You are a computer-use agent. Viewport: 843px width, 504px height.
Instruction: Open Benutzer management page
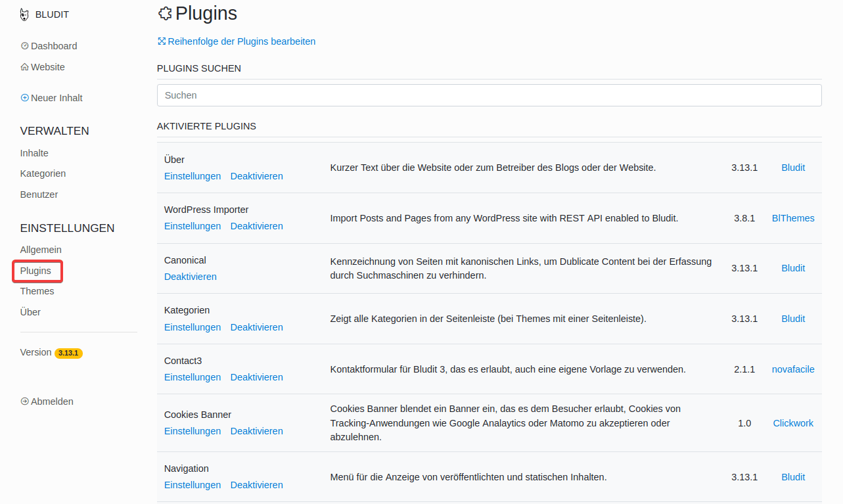point(39,195)
